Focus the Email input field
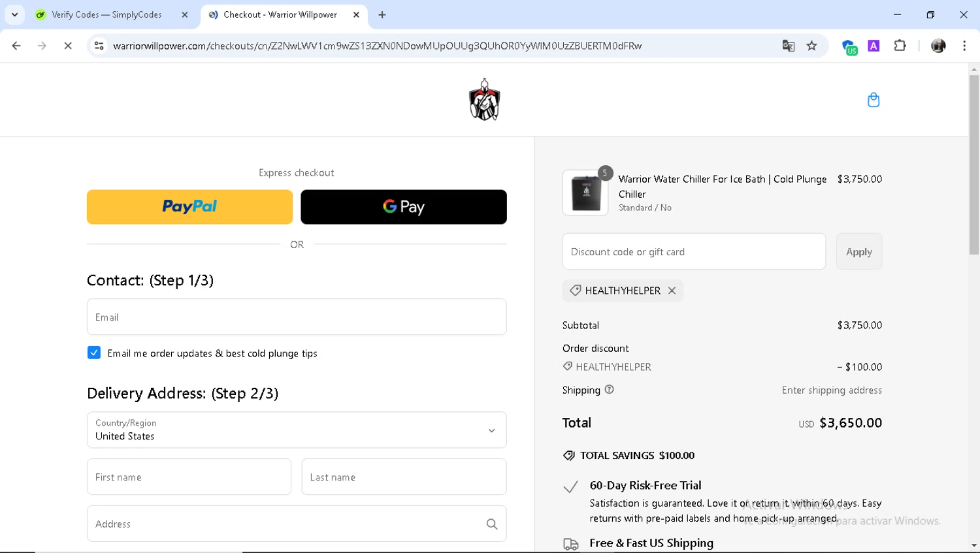Image resolution: width=980 pixels, height=553 pixels. pyautogui.click(x=297, y=317)
